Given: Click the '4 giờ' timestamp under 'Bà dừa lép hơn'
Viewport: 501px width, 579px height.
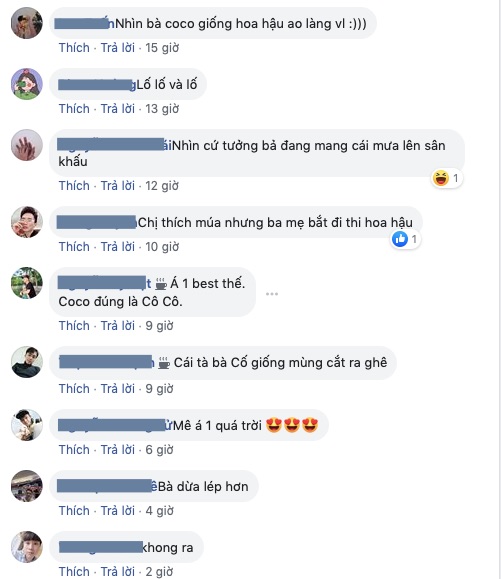Looking at the screenshot, I should (159, 510).
